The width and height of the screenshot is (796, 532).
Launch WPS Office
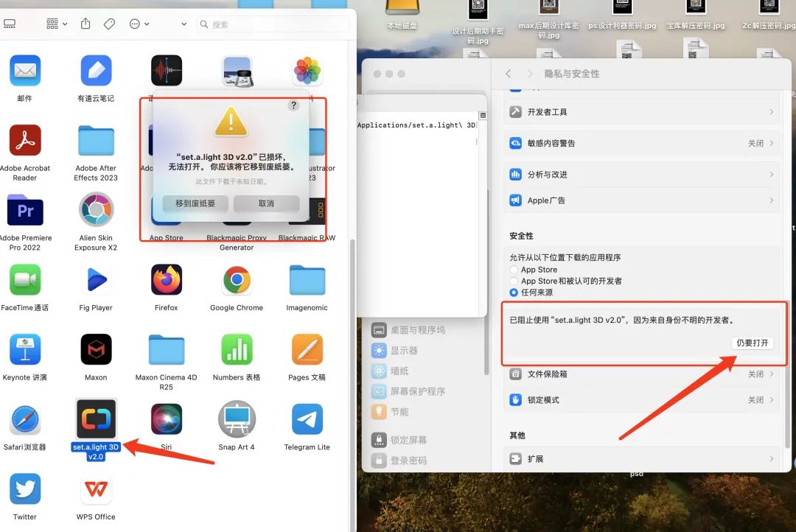tap(96, 489)
